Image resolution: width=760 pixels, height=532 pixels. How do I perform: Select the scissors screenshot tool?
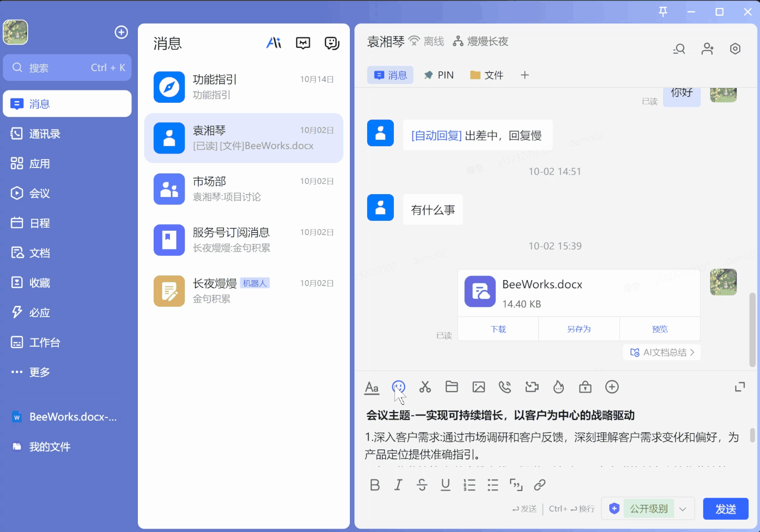(425, 387)
